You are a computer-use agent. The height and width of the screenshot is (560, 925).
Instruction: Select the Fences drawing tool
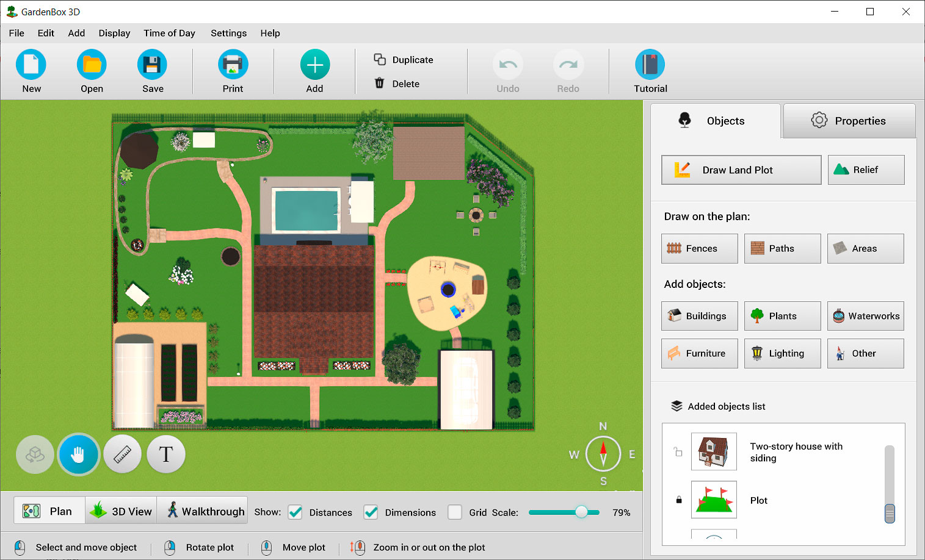click(x=699, y=248)
